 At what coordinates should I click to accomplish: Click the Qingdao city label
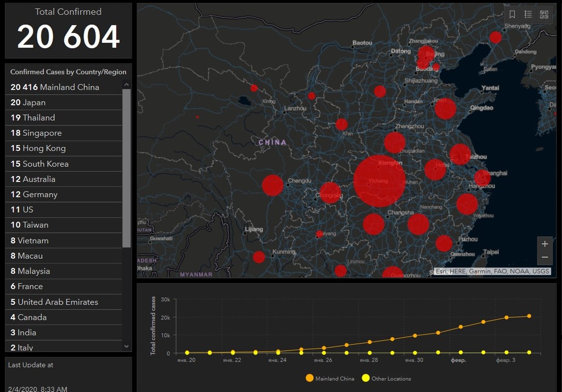482,108
